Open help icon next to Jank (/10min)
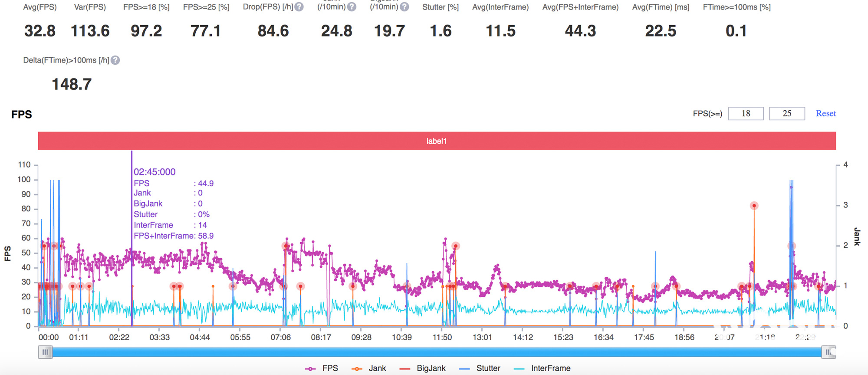The height and width of the screenshot is (375, 868). coord(352,7)
